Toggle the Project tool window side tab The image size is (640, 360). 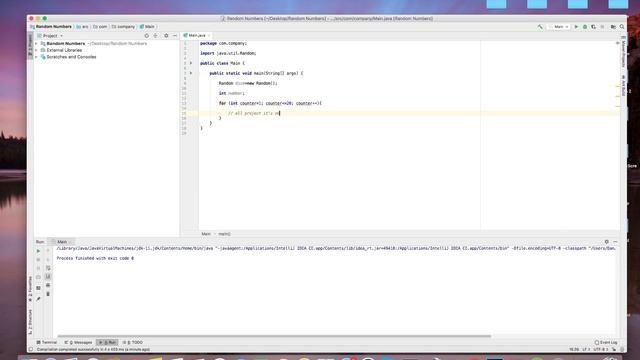click(30, 46)
